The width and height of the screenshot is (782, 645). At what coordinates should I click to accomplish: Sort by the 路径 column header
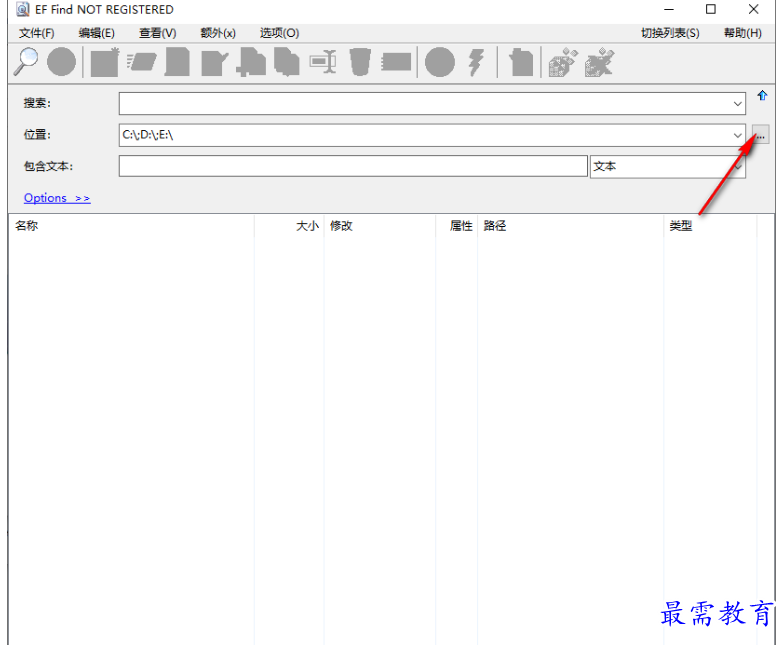tap(571, 225)
